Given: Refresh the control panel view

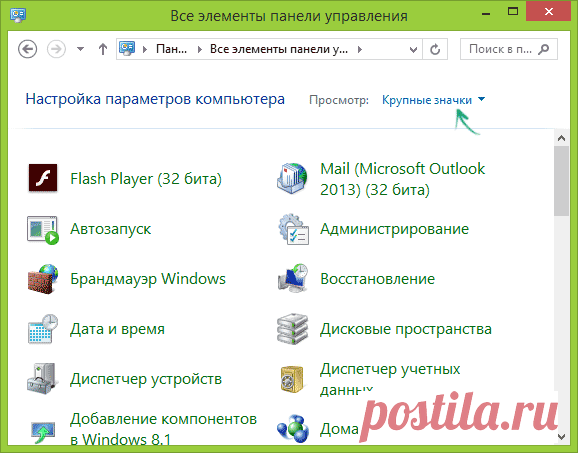Looking at the screenshot, I should click(x=435, y=49).
